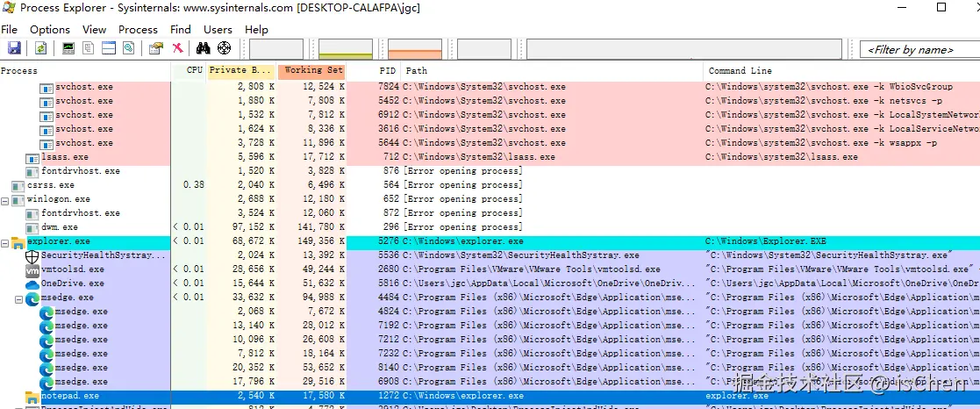Click the magnifier document toolbar icon
The width and height of the screenshot is (980, 409).
[x=128, y=48]
